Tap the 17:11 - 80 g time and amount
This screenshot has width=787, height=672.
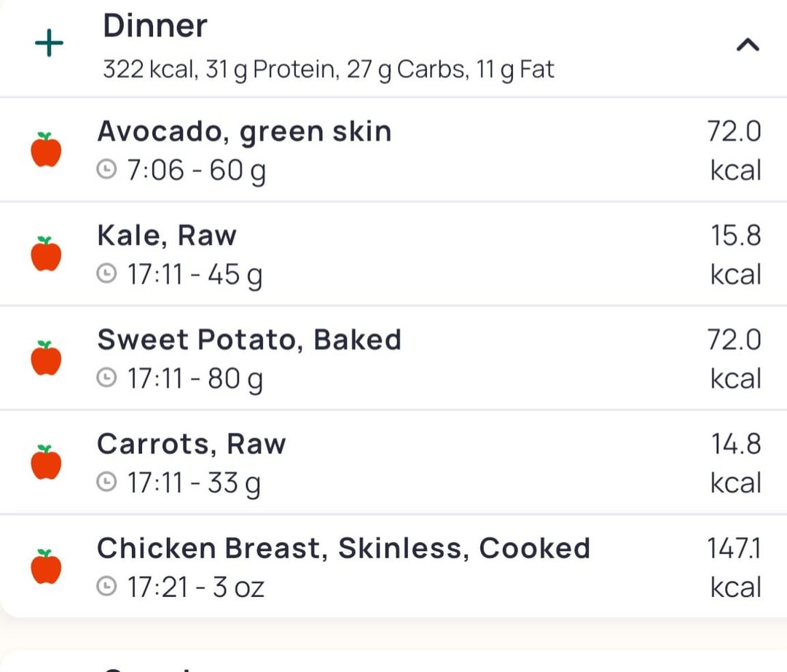195,379
